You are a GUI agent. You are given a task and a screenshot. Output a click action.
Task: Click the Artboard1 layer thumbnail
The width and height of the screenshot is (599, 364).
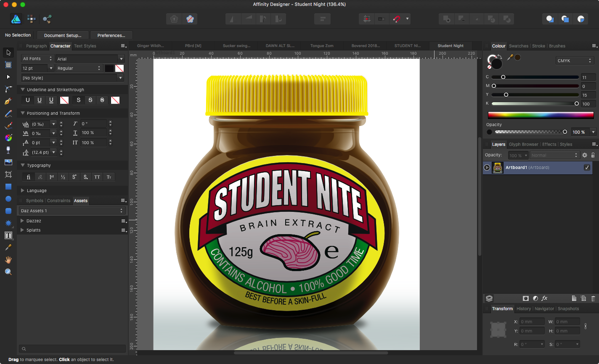coord(498,167)
